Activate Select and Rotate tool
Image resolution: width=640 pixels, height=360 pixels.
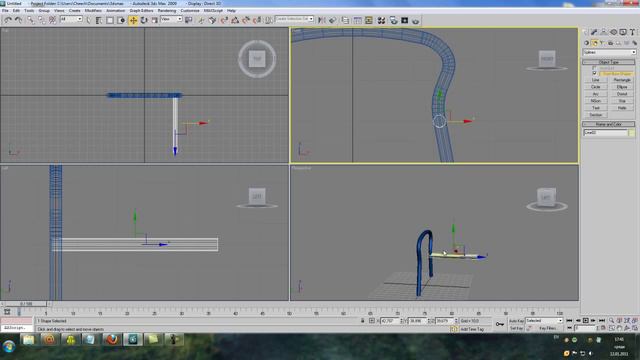(x=144, y=20)
